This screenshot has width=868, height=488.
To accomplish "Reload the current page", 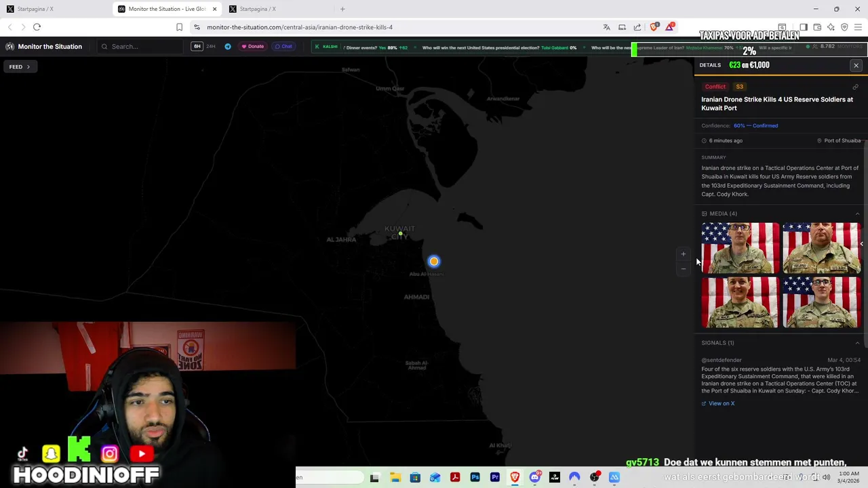I will pos(37,27).
